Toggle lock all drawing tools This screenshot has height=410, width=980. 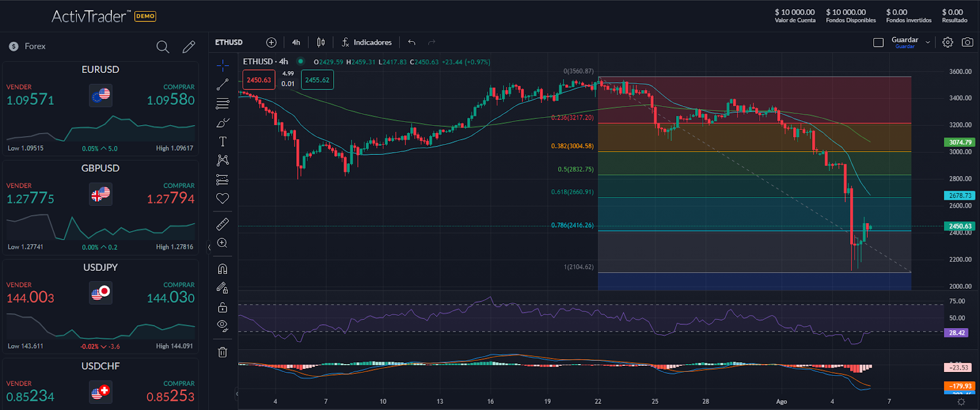[222, 307]
